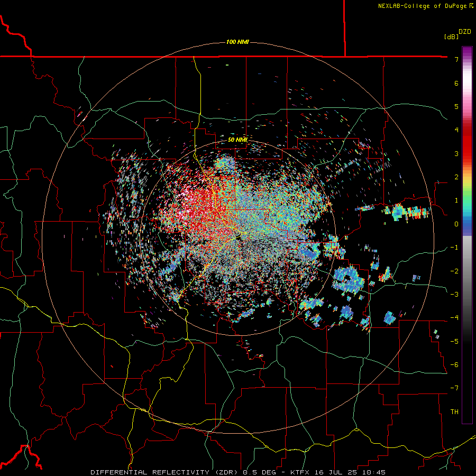
Task: Click the ZDR color scale bar
Action: pyautogui.click(x=467, y=235)
